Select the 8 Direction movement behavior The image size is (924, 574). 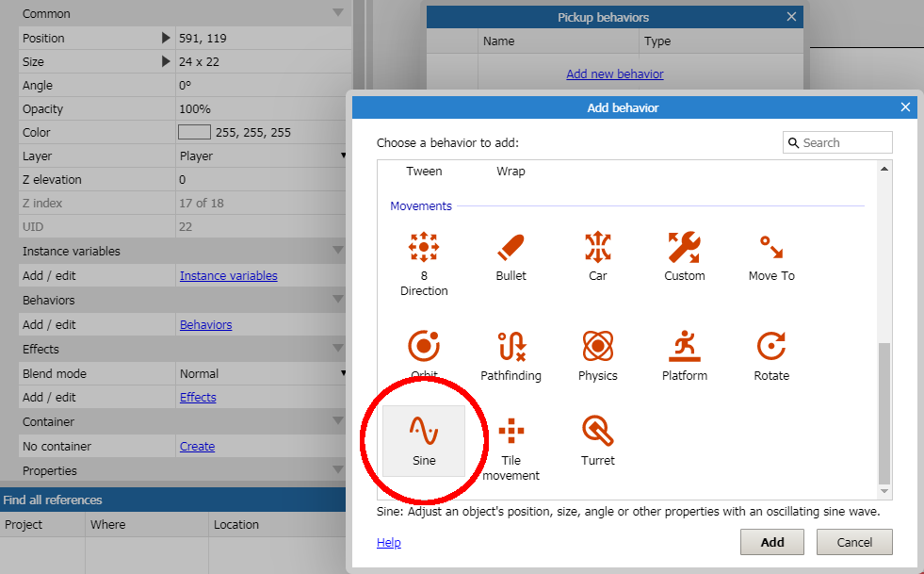424,247
